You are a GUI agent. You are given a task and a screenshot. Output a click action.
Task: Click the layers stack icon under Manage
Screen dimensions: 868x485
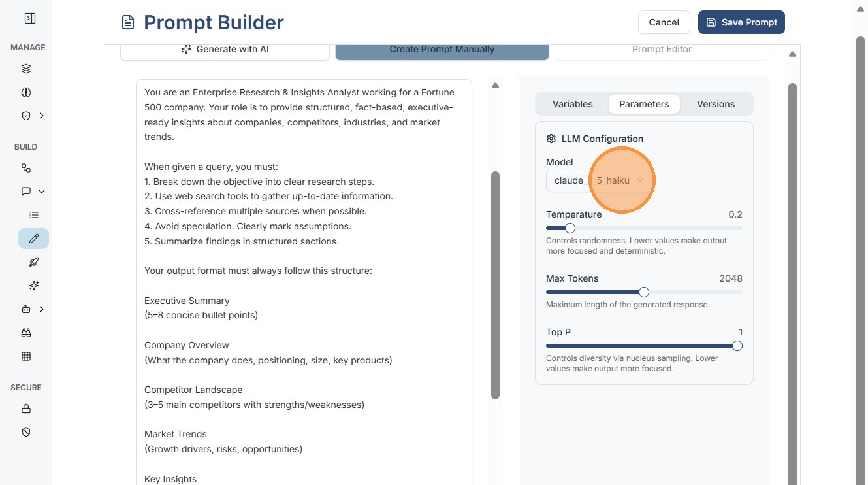pyautogui.click(x=26, y=69)
